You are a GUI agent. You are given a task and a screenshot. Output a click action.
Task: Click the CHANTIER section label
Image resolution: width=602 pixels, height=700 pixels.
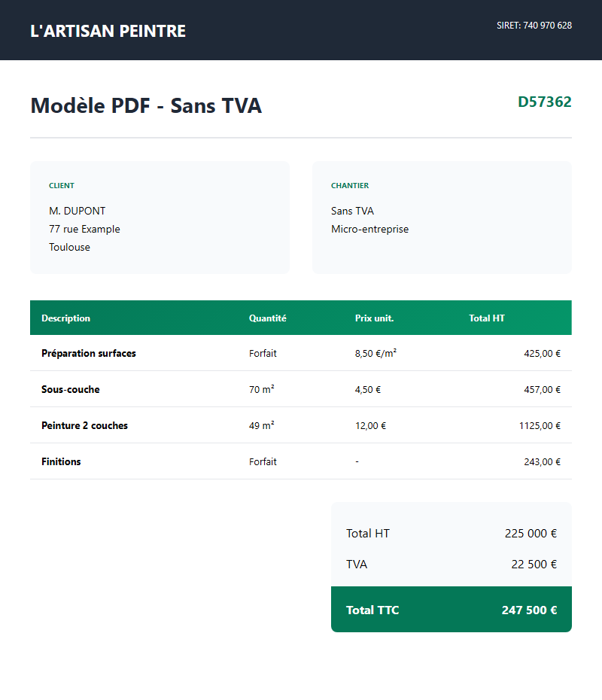(x=350, y=186)
